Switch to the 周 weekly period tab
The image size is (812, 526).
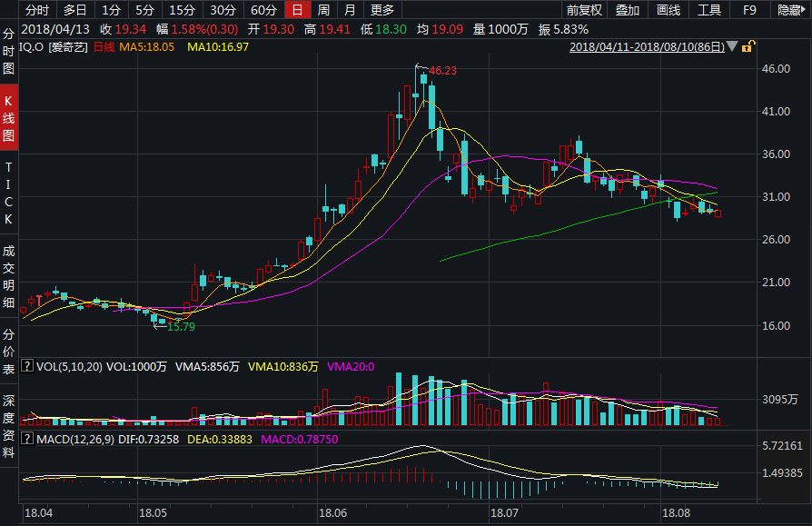click(x=323, y=10)
